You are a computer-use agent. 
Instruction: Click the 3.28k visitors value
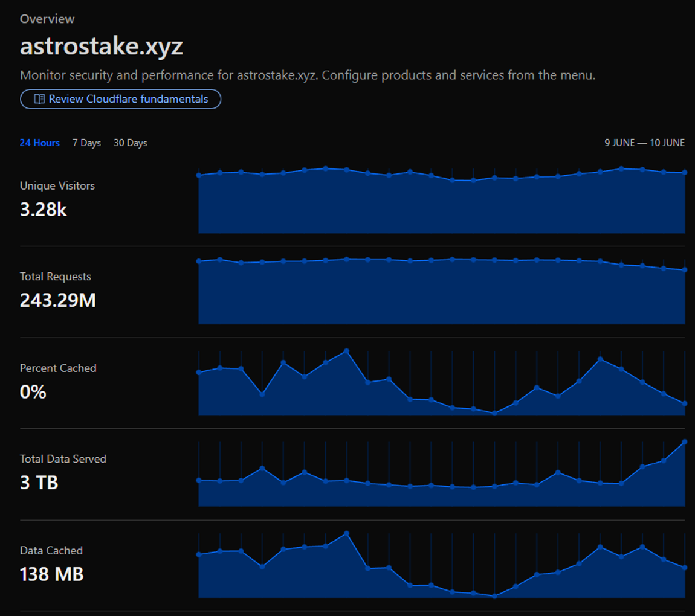pyautogui.click(x=44, y=210)
